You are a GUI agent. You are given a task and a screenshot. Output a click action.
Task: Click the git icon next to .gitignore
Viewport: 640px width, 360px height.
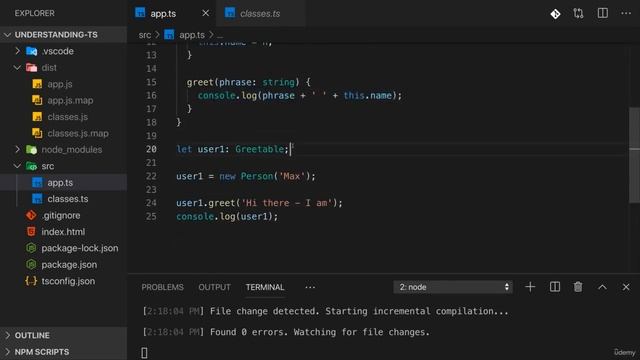pos(31,215)
